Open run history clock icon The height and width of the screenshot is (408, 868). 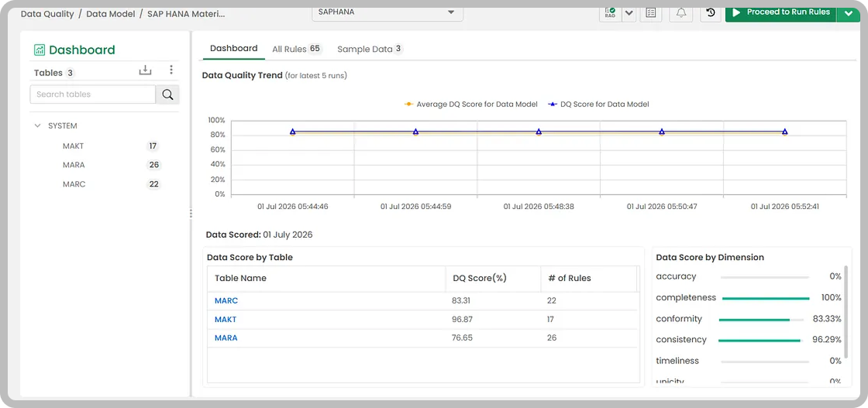coord(711,12)
